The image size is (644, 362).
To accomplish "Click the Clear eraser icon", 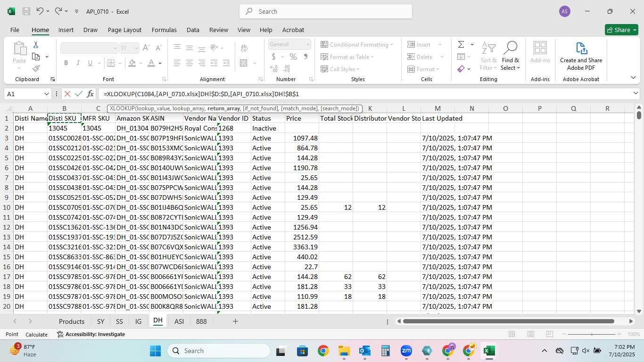I will tap(461, 69).
